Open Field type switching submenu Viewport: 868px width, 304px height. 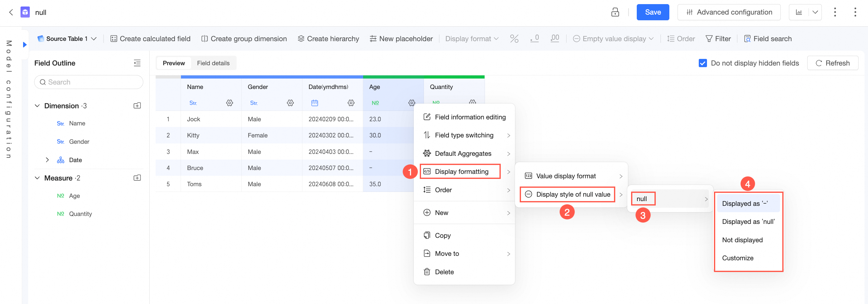tap(464, 135)
